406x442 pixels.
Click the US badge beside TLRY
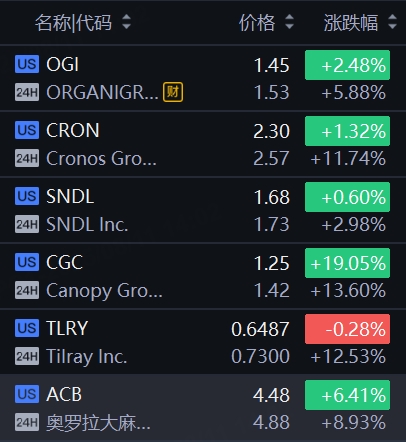click(27, 328)
